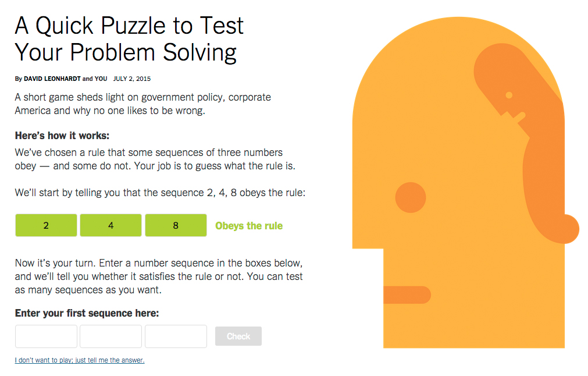This screenshot has width=588, height=376.
Task: Click the July 2, 2015 date
Action: point(132,79)
